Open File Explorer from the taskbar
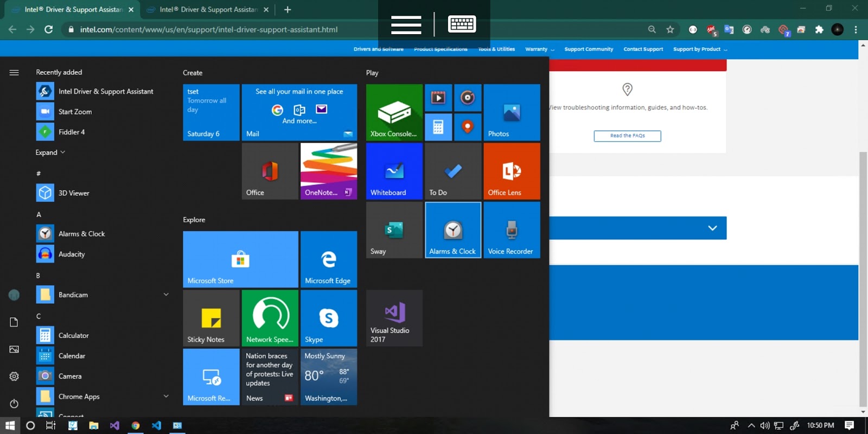Viewport: 868px width, 434px height. point(93,425)
